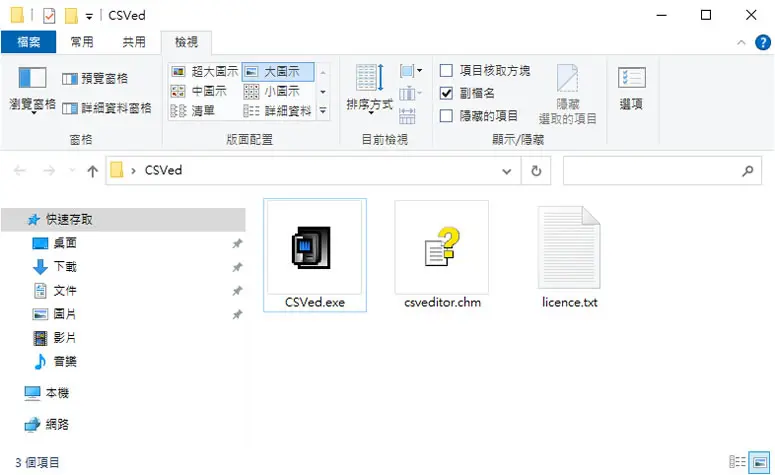Select the csveditor.chm help file icon
Image resolution: width=775 pixels, height=475 pixels.
pos(442,247)
